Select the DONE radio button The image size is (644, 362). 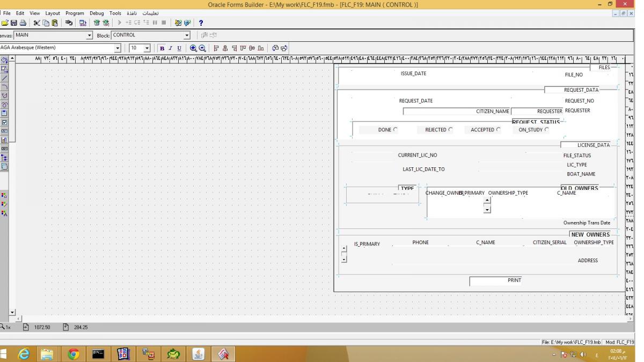point(396,129)
